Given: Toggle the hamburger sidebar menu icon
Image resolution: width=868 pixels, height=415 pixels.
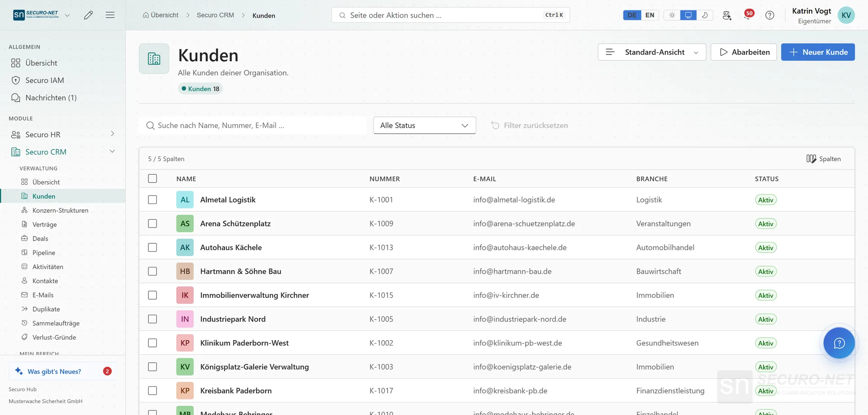Looking at the screenshot, I should [110, 15].
